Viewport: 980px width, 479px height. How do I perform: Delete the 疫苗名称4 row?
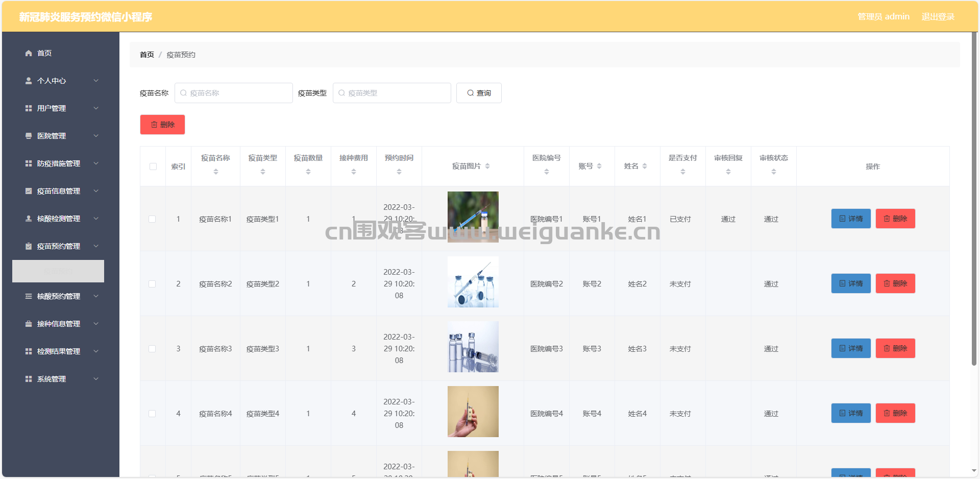click(x=895, y=413)
